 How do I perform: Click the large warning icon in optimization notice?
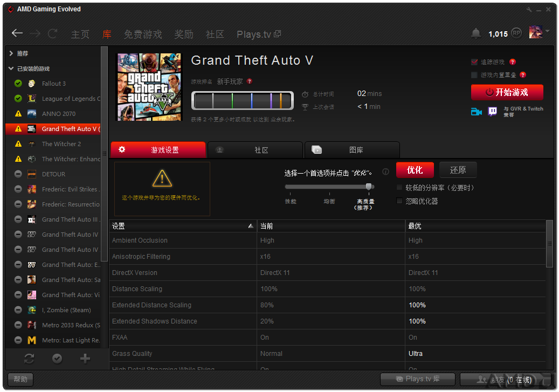pyautogui.click(x=162, y=178)
